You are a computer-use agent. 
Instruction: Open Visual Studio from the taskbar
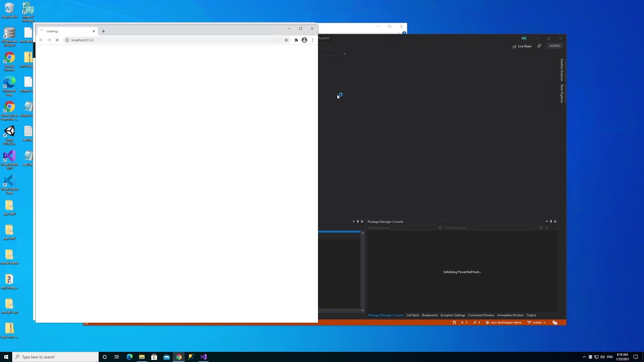203,357
